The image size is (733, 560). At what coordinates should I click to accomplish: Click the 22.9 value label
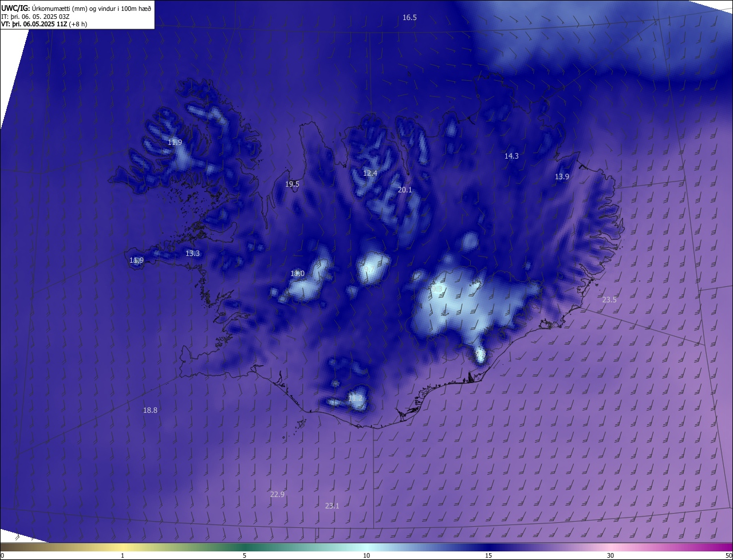[x=277, y=495]
